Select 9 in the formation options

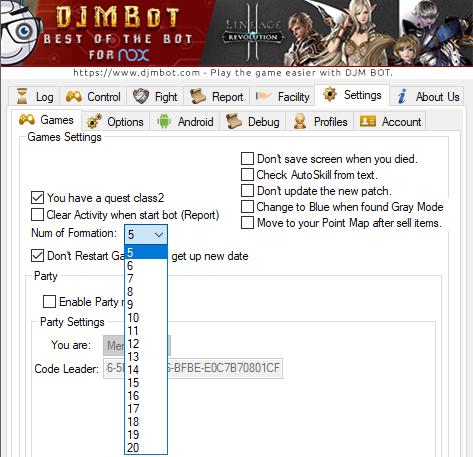[146, 305]
